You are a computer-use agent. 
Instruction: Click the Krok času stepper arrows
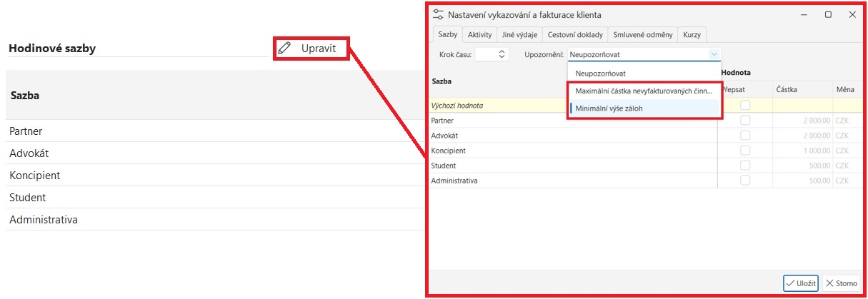(x=502, y=54)
